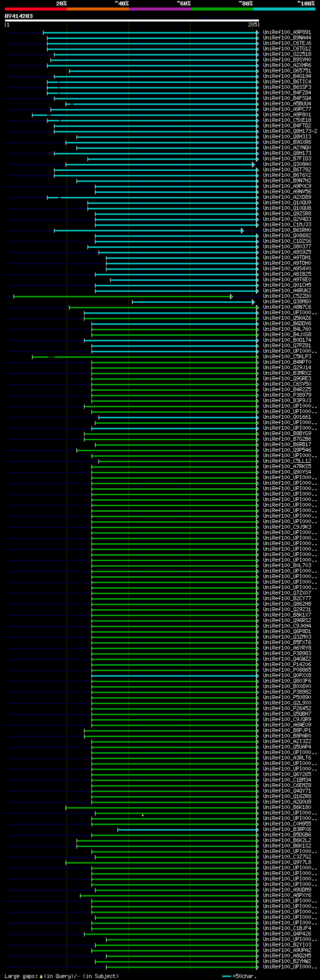This screenshot has width=320, height=980.
Task: Open hit UniRef100_B9NA44
Action: point(287,38)
